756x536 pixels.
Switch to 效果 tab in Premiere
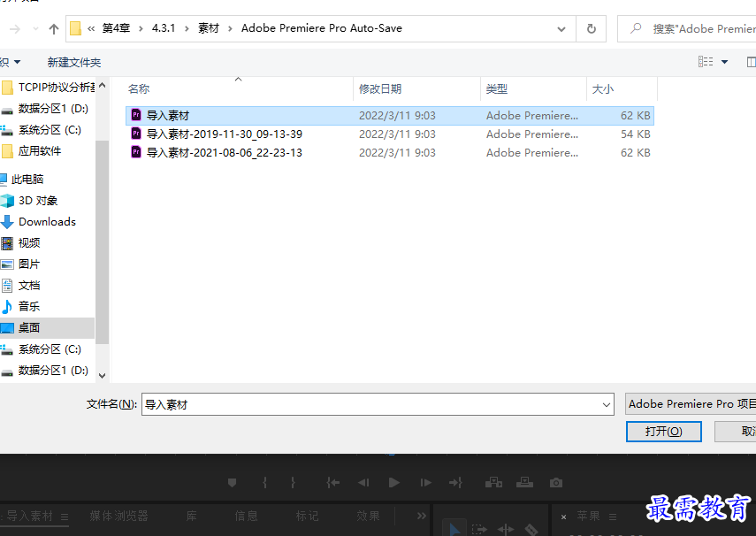(369, 516)
